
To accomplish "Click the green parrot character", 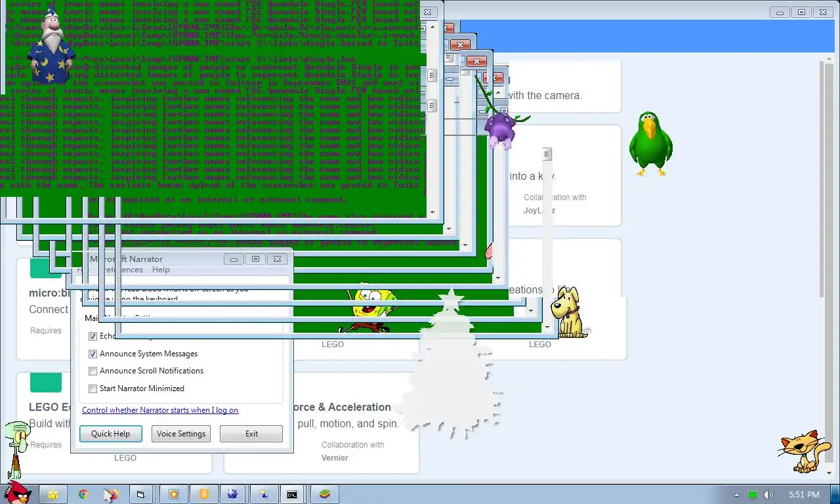I will [x=650, y=144].
